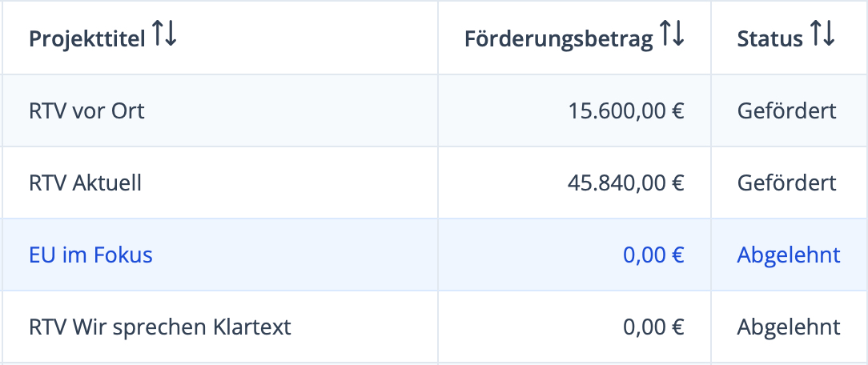Viewport: 868px width, 365px height.
Task: Click the blue 0,00 € amount link
Action: click(653, 255)
